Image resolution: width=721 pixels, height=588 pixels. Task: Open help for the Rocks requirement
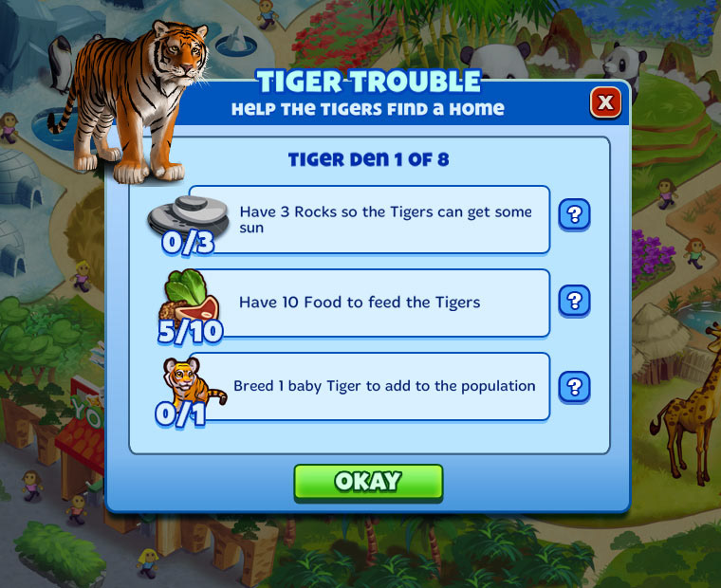[x=574, y=214]
